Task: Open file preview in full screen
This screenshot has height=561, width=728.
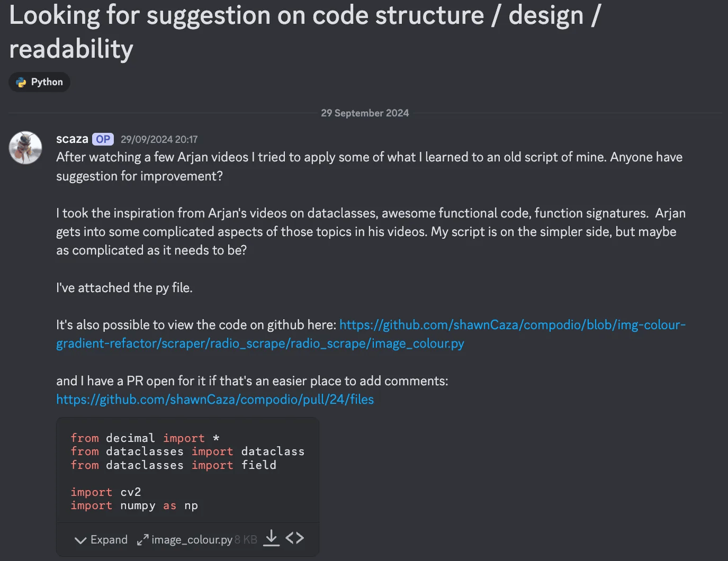Action: [x=142, y=540]
